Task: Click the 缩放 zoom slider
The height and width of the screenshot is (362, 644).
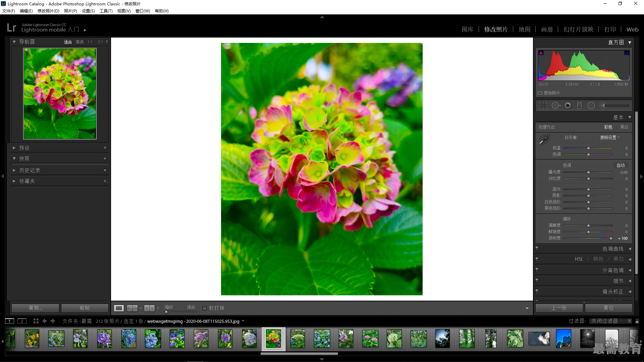Action: pyautogui.click(x=180, y=312)
